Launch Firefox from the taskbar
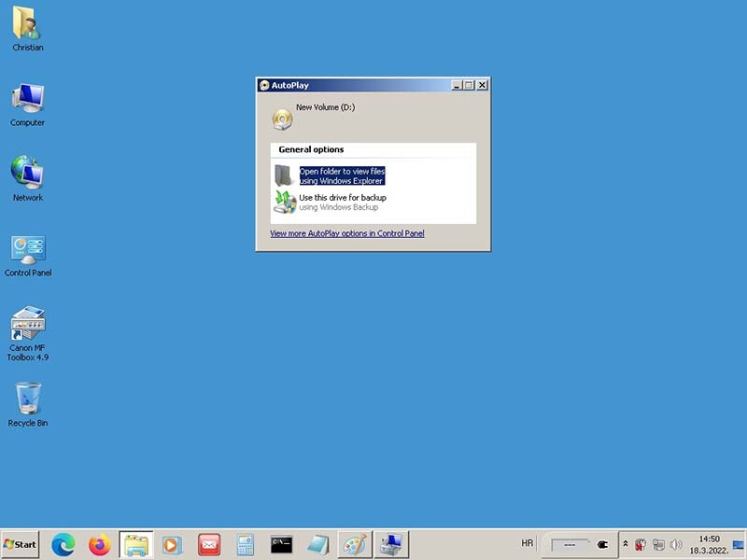The image size is (747, 560). [x=99, y=544]
